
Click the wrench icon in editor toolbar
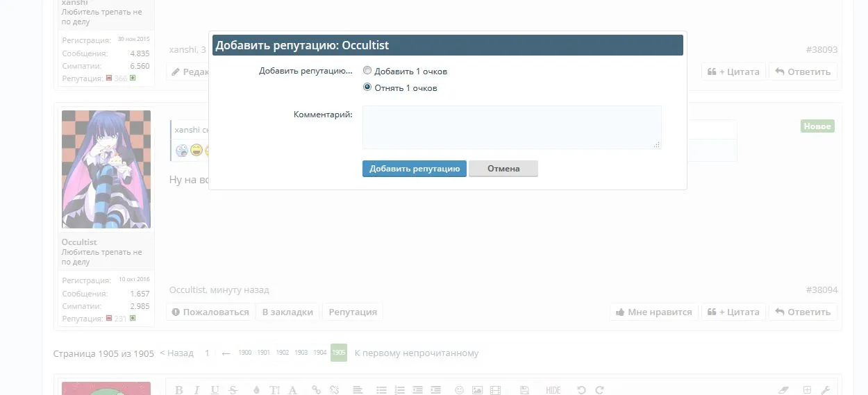coord(826,390)
